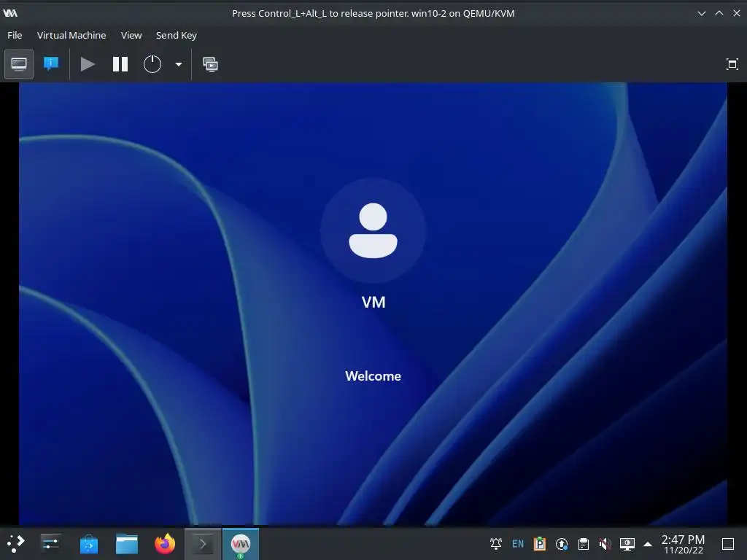Open the clock showing 2:47 PM
This screenshot has width=747, height=560.
[683, 544]
